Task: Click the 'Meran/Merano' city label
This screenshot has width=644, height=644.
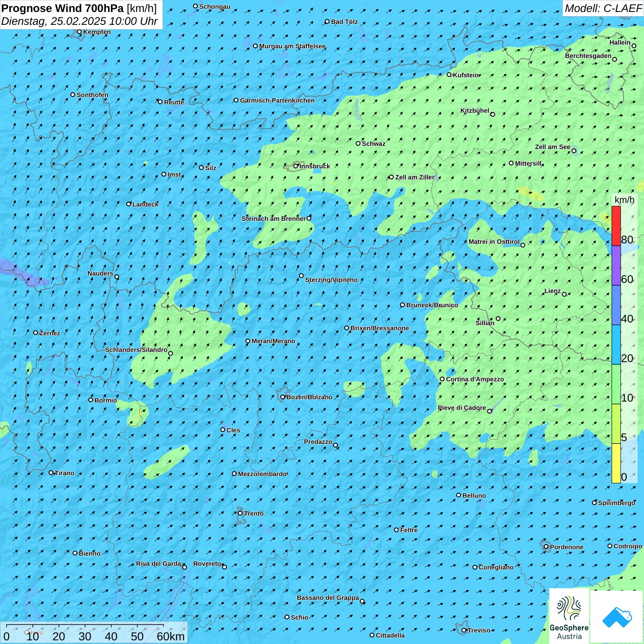Action: (273, 341)
